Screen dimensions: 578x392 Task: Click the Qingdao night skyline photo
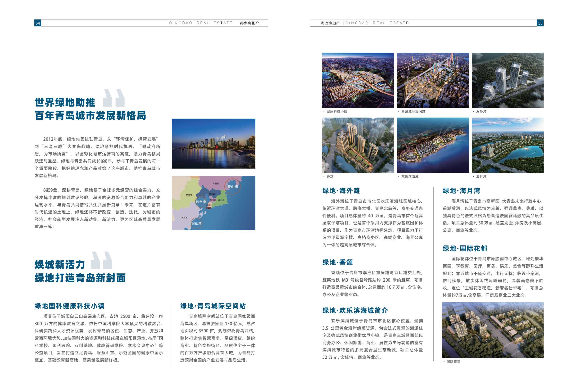coord(213,144)
